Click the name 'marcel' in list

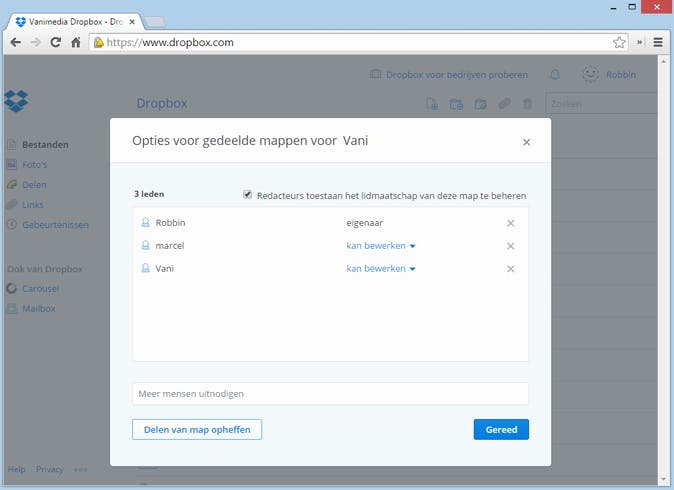point(170,246)
